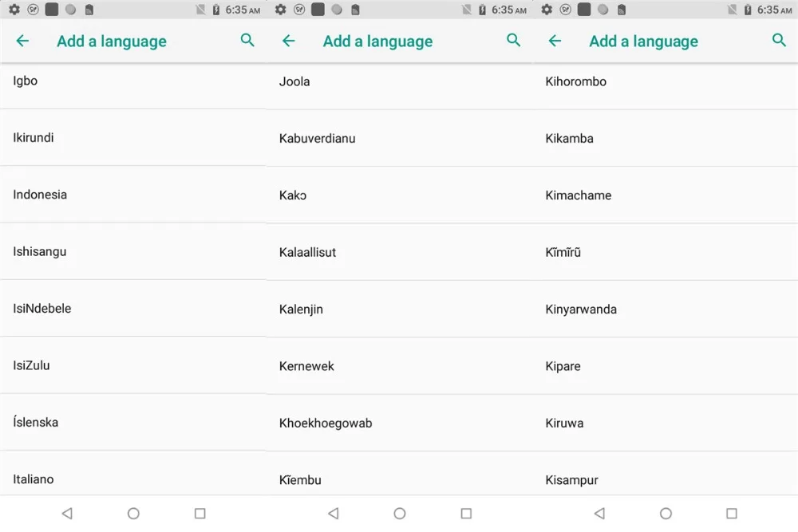Choose Kernewek
Viewport: 798px width, 532px height.
click(399, 366)
